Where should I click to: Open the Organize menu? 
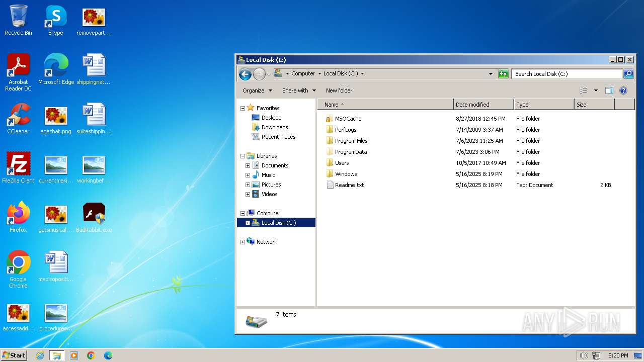point(257,90)
